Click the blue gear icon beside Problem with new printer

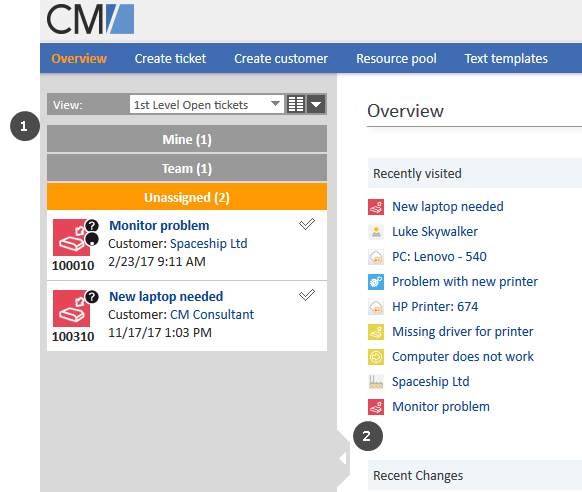(376, 282)
